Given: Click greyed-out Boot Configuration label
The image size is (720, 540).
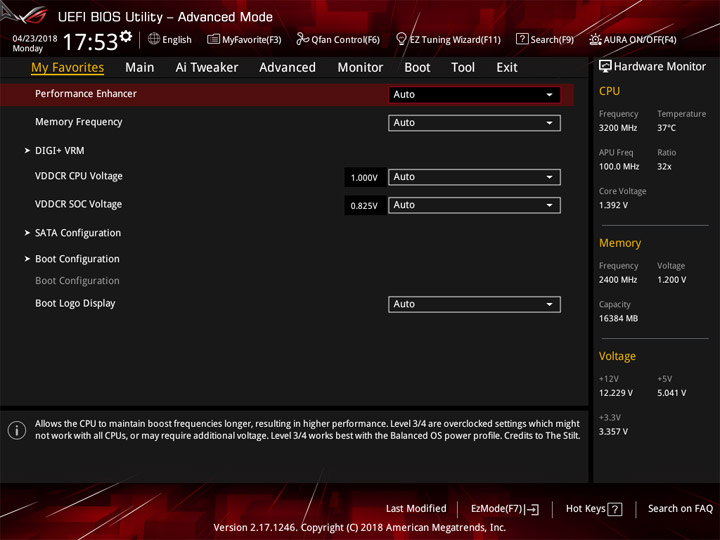Looking at the screenshot, I should click(77, 281).
